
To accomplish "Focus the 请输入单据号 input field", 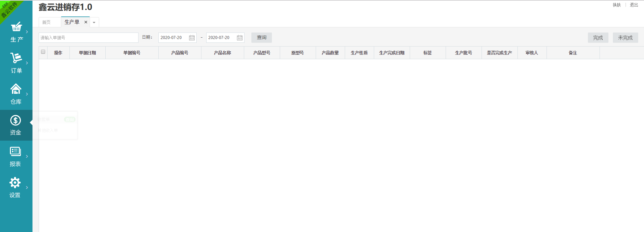I will pos(88,38).
